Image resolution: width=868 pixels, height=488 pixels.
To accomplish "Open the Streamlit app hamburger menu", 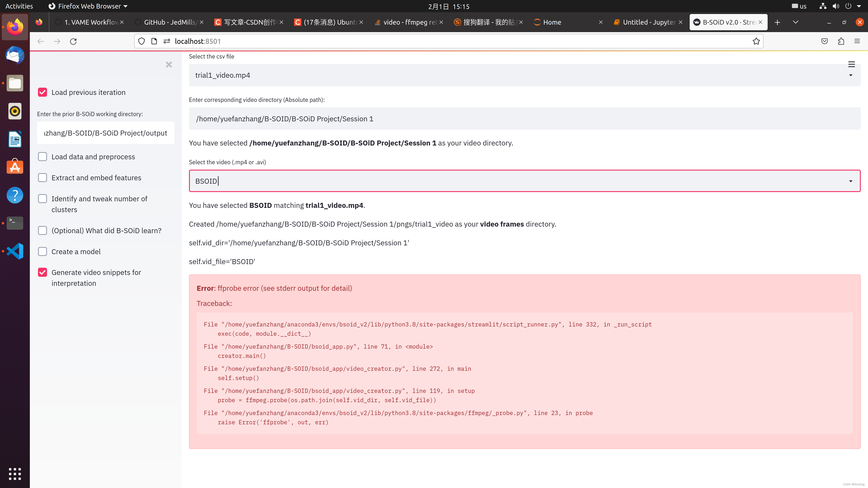I will pos(851,64).
